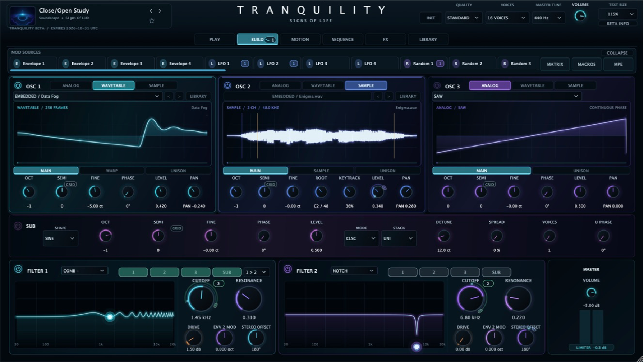Open MASTER TUNE 440 Hz dropdown

click(x=548, y=18)
